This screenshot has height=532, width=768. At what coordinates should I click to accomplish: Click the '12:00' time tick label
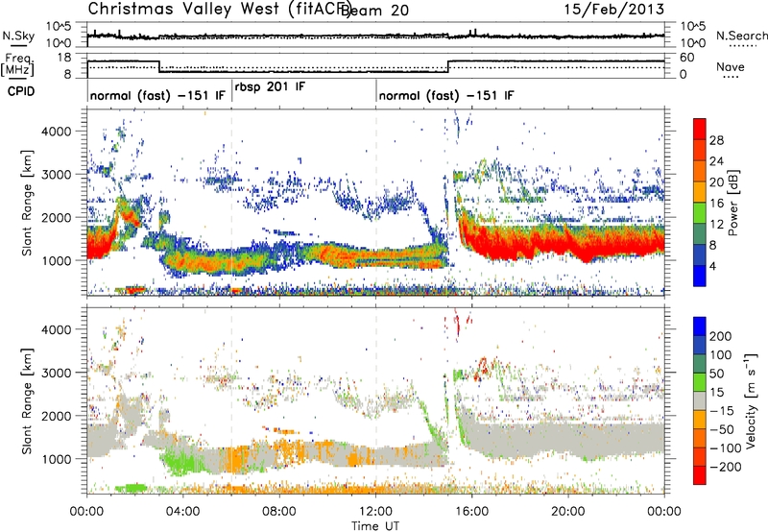pos(375,512)
